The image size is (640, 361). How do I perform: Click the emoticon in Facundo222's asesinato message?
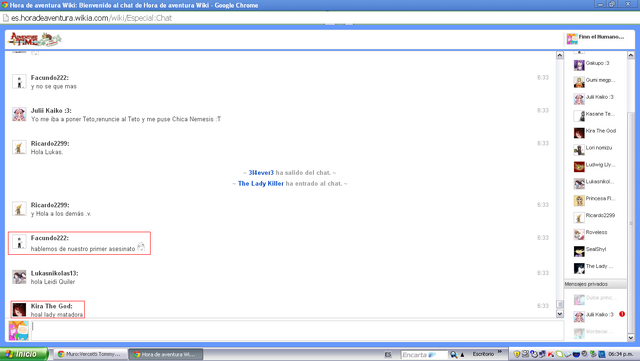[141, 247]
